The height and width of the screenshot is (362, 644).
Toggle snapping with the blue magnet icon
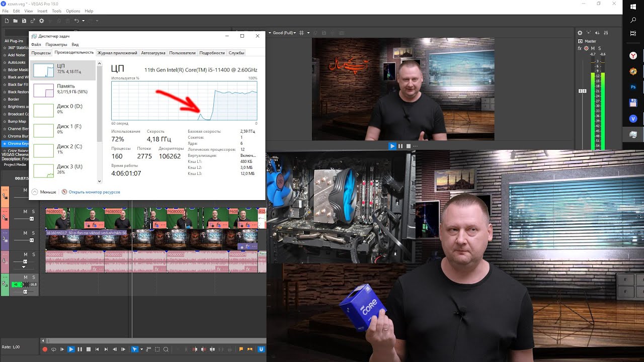click(261, 349)
